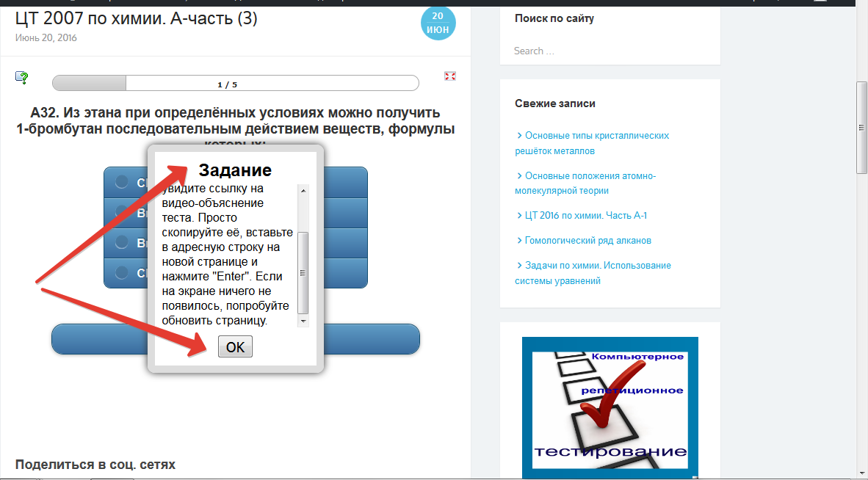
Task: Click the question text starting with "А32. Из этана"
Action: point(236,129)
